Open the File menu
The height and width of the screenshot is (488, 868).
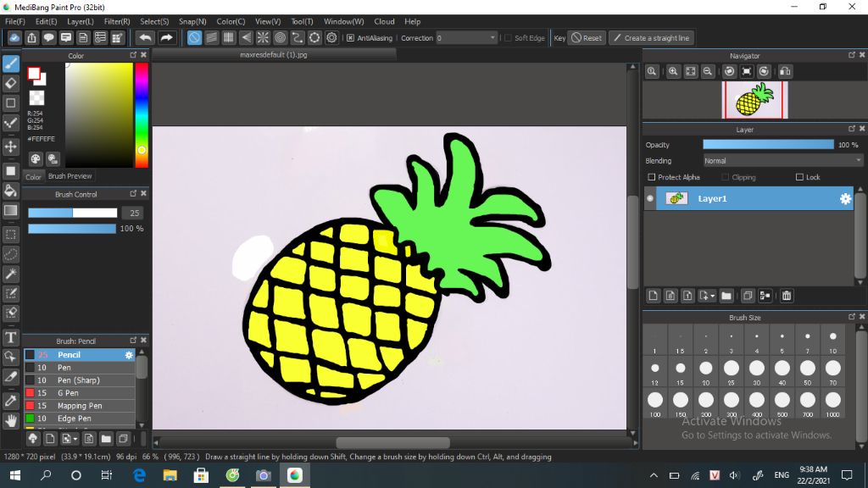pyautogui.click(x=15, y=21)
